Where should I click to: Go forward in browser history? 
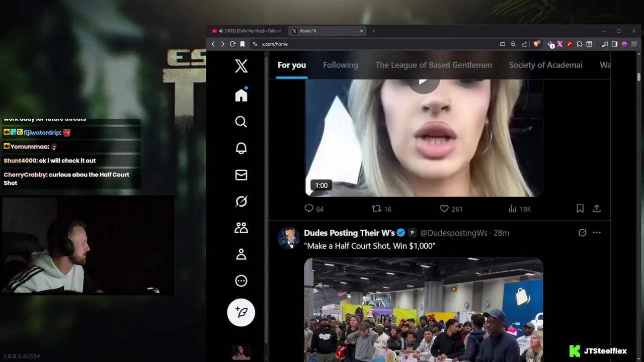click(222, 44)
